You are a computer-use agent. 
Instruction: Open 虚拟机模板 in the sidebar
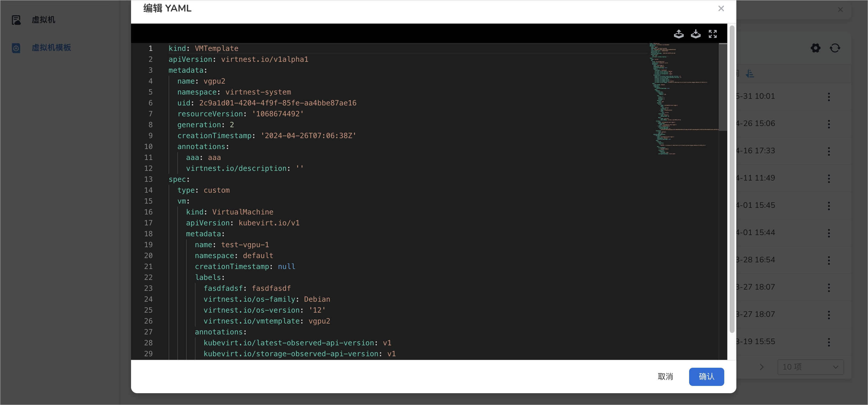[x=51, y=48]
